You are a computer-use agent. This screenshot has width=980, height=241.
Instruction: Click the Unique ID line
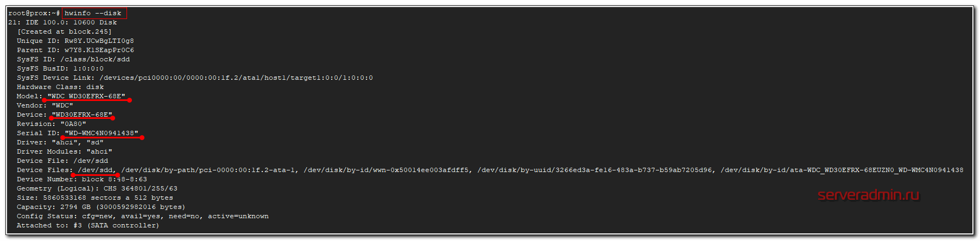[75, 41]
